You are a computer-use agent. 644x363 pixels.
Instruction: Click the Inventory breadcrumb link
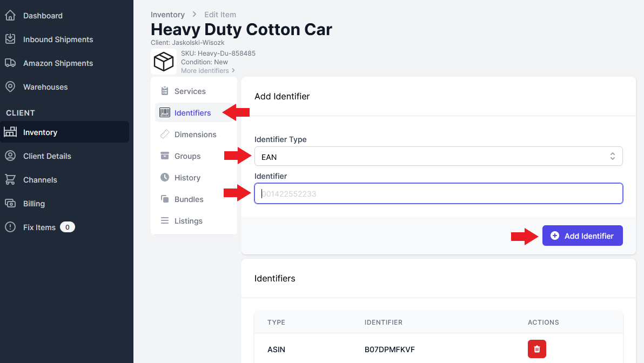167,15
